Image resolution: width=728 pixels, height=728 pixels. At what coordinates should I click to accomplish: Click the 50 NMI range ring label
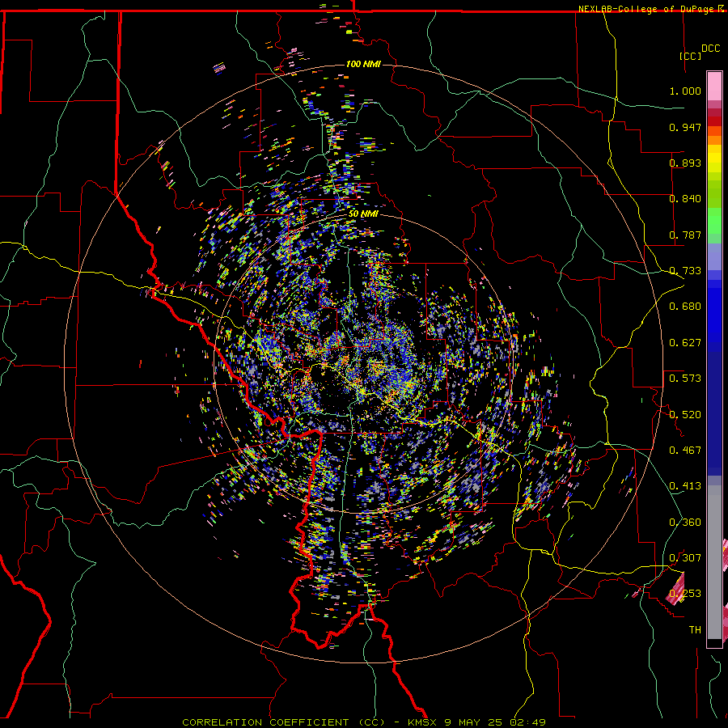(x=363, y=214)
